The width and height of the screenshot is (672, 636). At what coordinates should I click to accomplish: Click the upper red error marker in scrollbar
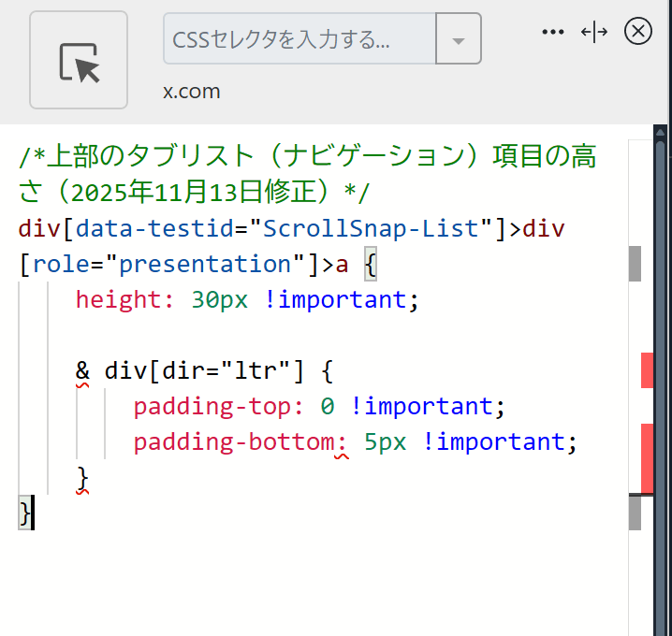(x=647, y=370)
